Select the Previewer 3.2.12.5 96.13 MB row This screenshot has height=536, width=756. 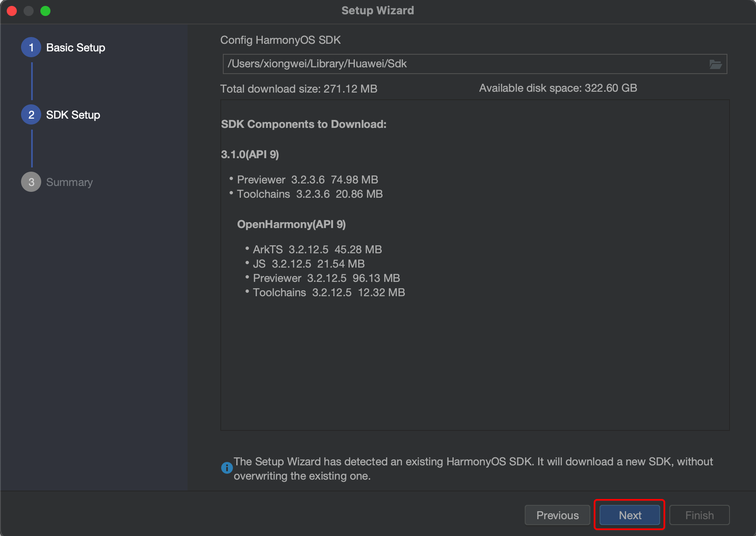[326, 278]
